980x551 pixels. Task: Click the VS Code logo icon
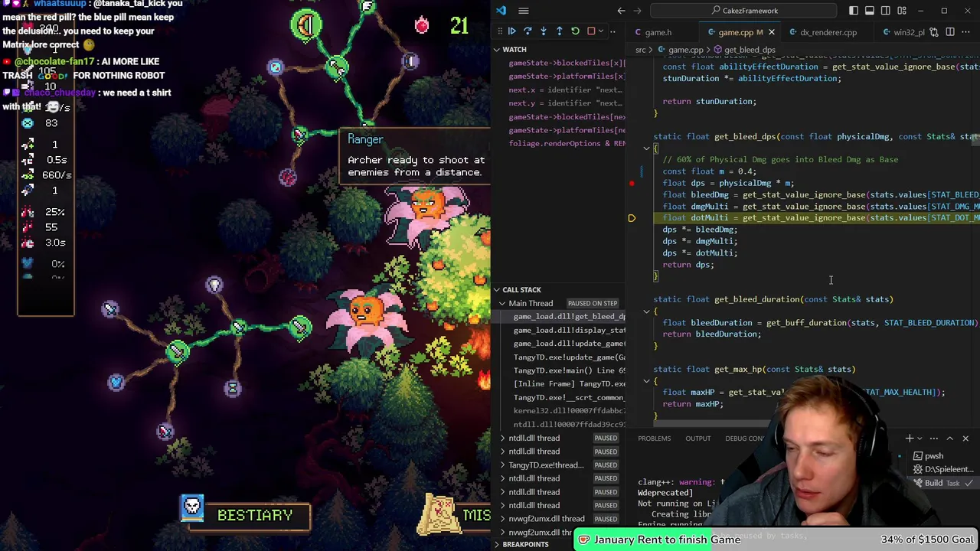[501, 11]
